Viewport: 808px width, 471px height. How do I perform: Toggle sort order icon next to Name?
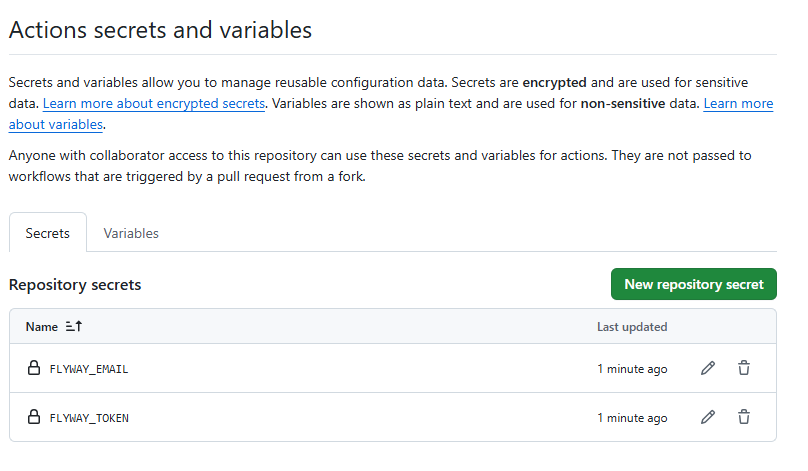pyautogui.click(x=74, y=327)
